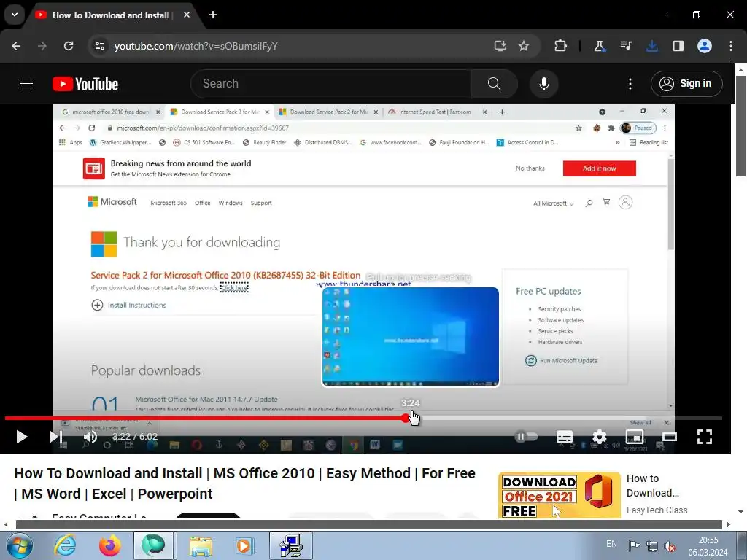The height and width of the screenshot is (560, 747).
Task: Open Windows Explorer folder icon
Action: point(201,545)
